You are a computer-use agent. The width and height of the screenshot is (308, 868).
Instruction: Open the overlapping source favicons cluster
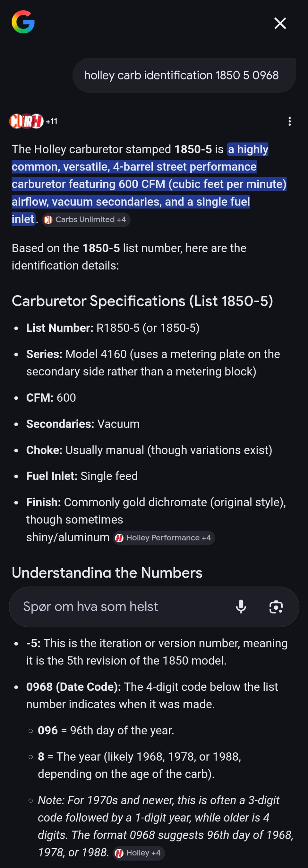[x=26, y=121]
